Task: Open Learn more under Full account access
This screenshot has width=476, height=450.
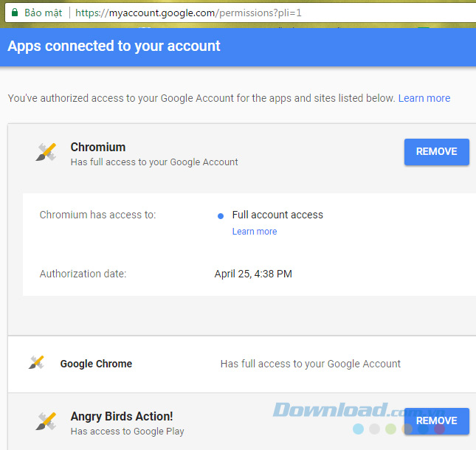Action: [254, 232]
